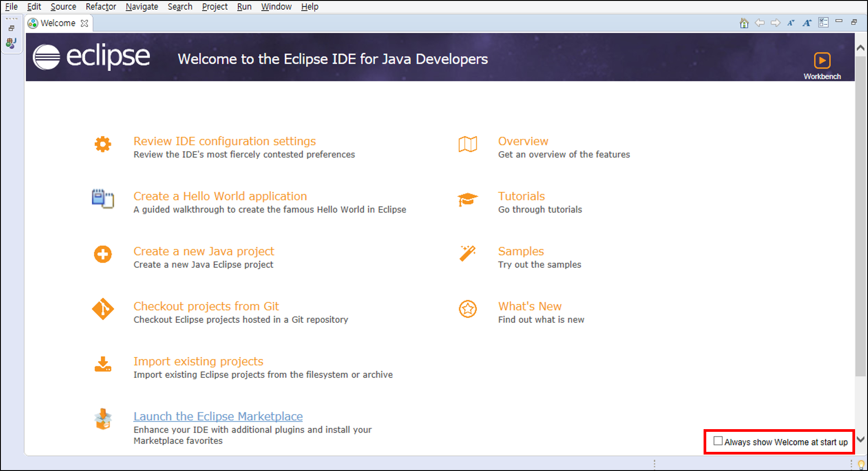The image size is (868, 471).
Task: Open the Overview link
Action: pyautogui.click(x=523, y=141)
